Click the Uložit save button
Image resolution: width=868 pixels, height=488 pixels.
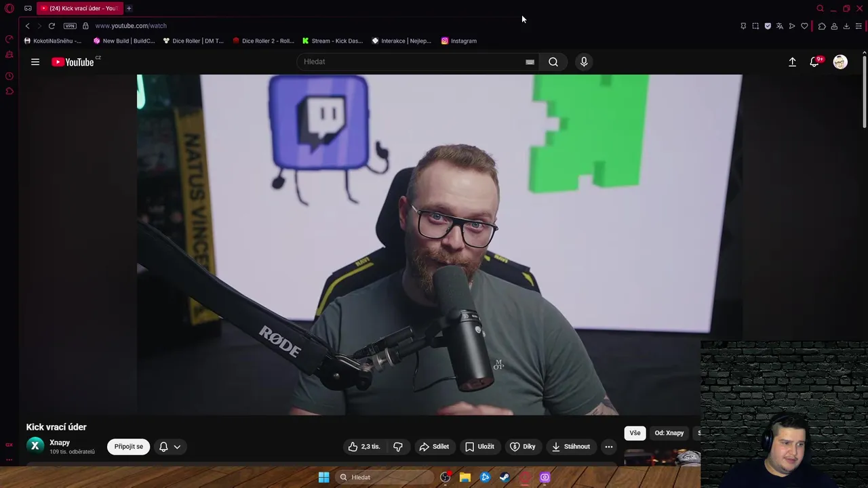[x=479, y=447]
